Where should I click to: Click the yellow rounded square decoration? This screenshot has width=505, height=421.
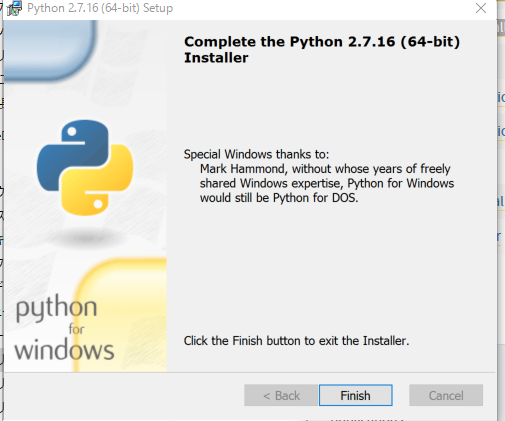120,315
